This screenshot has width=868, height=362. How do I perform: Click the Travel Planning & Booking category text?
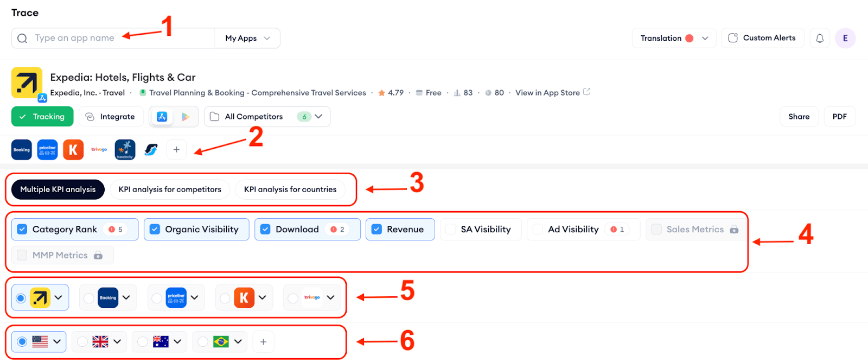[258, 93]
